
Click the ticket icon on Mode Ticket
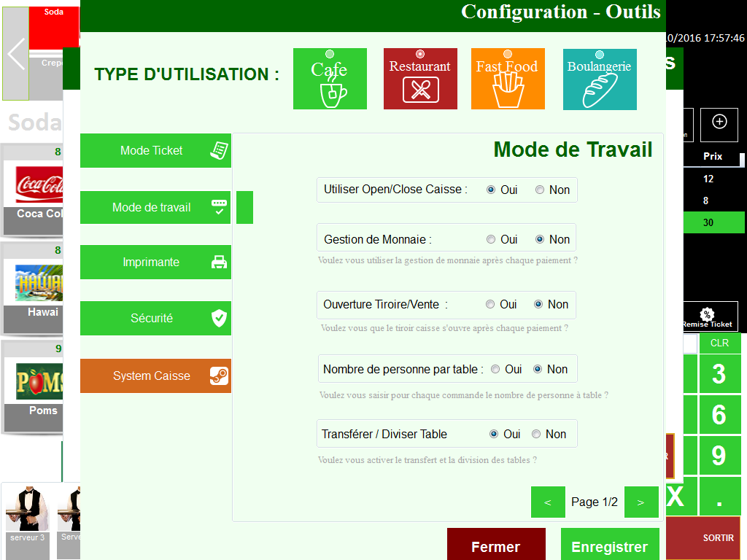(219, 150)
